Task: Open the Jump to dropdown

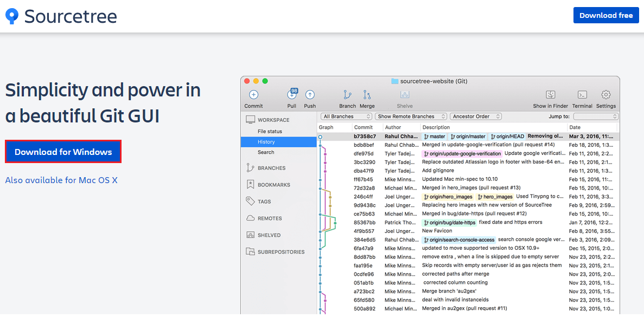Action: coord(596,116)
